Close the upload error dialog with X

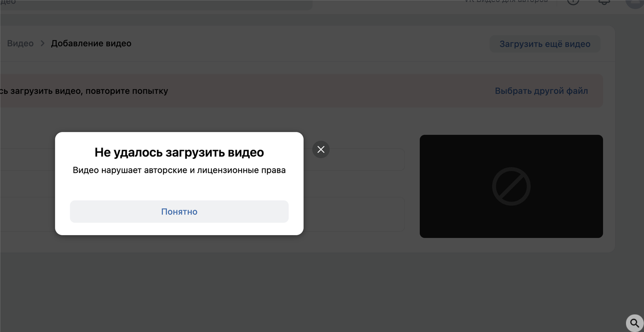point(321,149)
